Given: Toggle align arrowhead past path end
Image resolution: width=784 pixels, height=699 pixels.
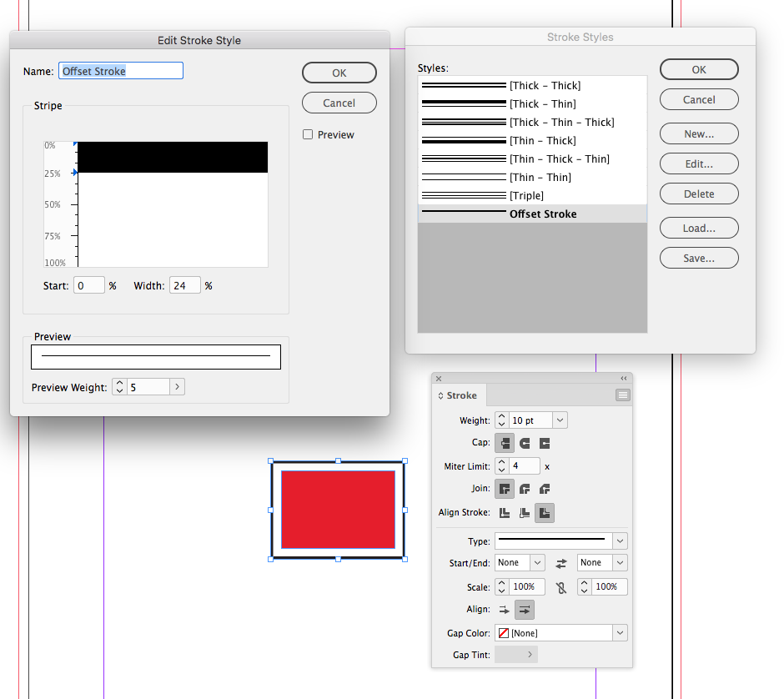Looking at the screenshot, I should [505, 609].
